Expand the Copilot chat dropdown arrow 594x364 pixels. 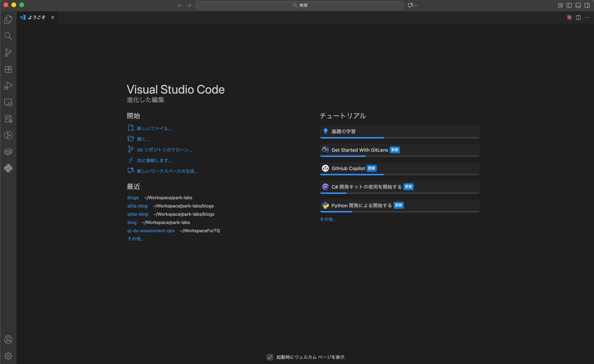pyautogui.click(x=416, y=5)
